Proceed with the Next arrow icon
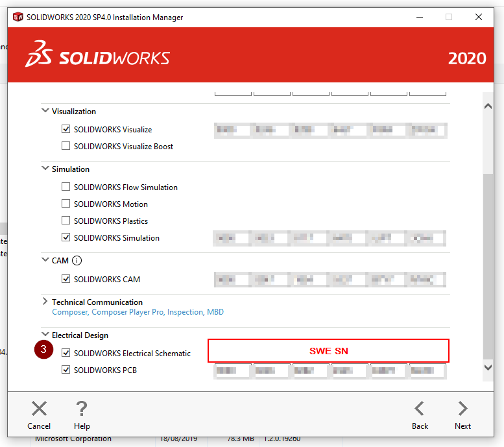 coord(462,409)
